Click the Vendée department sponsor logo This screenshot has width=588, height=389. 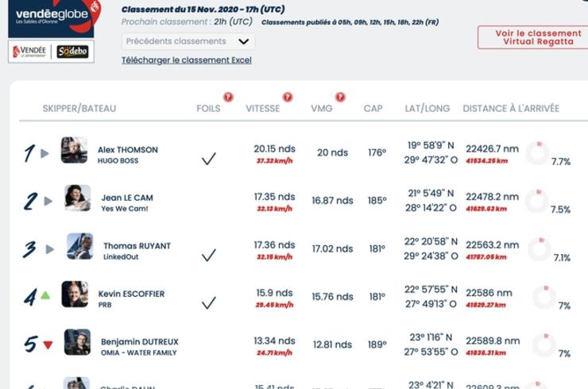[29, 52]
